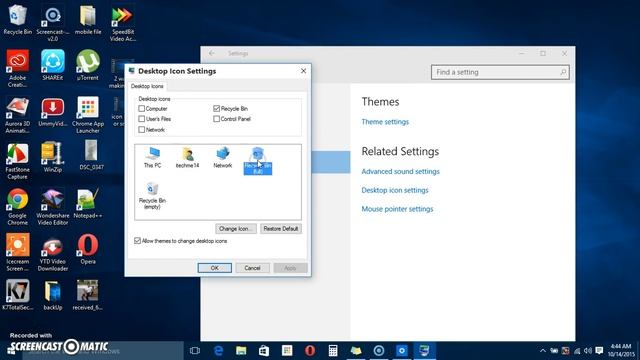
Task: Launch Google Chrome from the desktop
Action: tap(18, 207)
